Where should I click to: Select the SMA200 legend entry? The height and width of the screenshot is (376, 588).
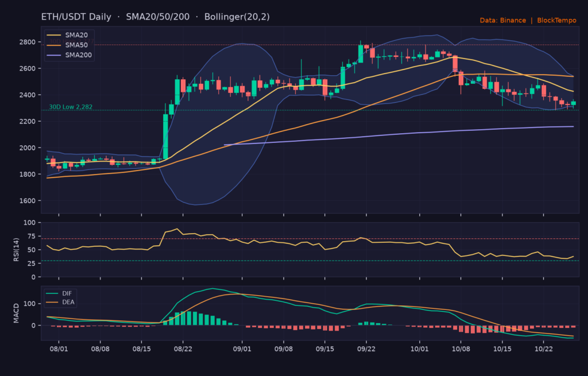(x=69, y=55)
